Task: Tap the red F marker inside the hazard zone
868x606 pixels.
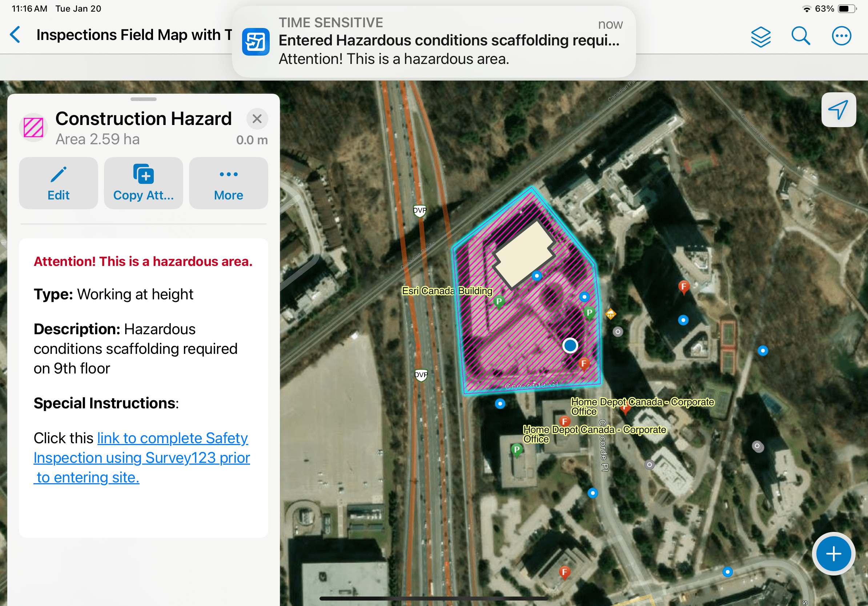Action: 583,363
